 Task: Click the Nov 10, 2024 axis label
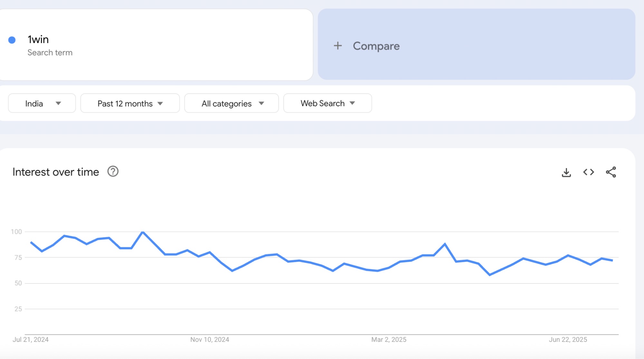[x=210, y=340]
